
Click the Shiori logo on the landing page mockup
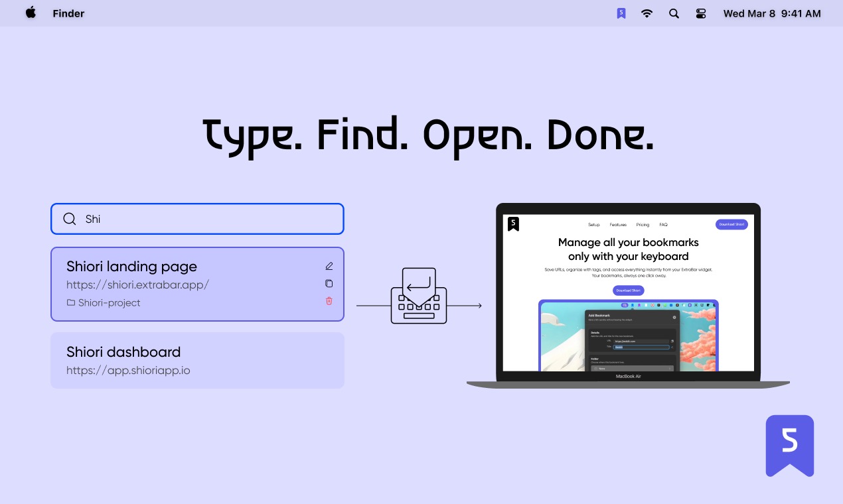pos(514,223)
